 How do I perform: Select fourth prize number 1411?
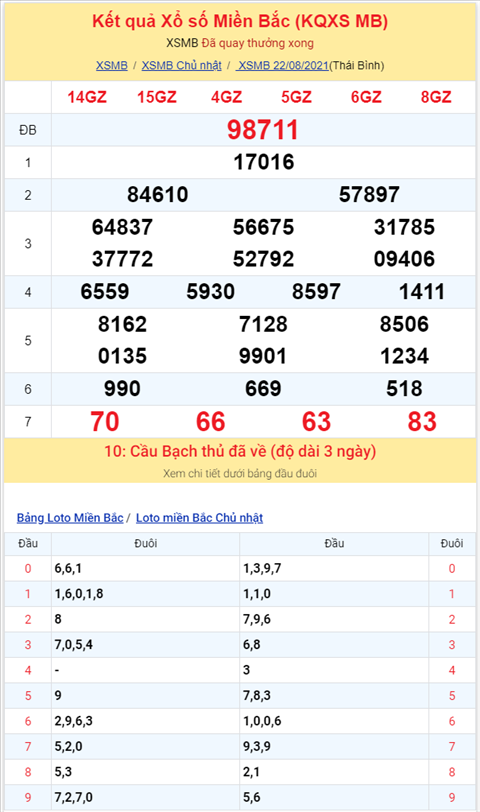[421, 292]
